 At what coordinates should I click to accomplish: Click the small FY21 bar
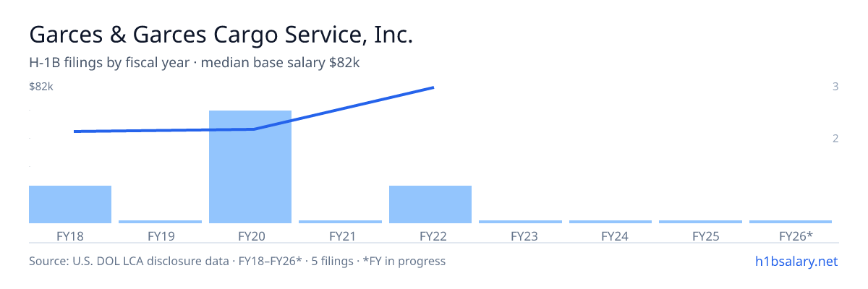coord(340,222)
